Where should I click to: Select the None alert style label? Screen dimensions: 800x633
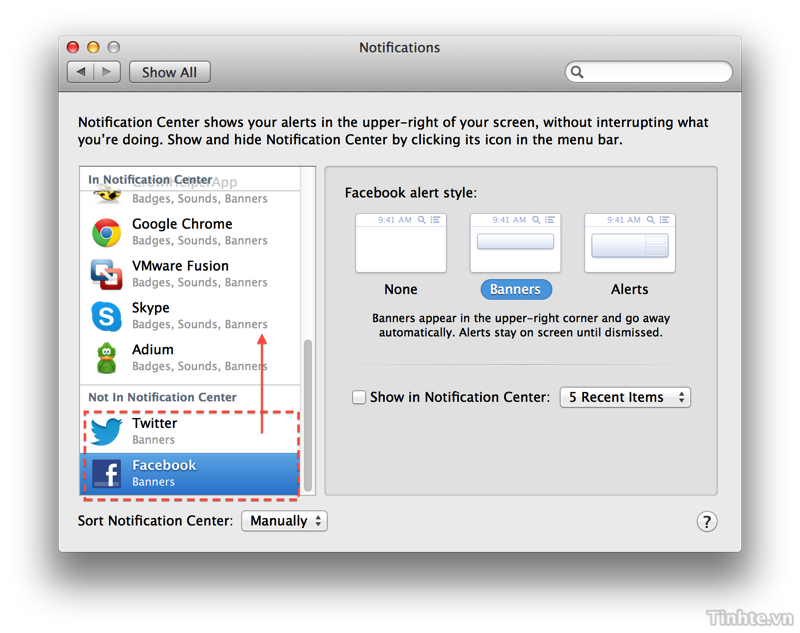coord(401,289)
